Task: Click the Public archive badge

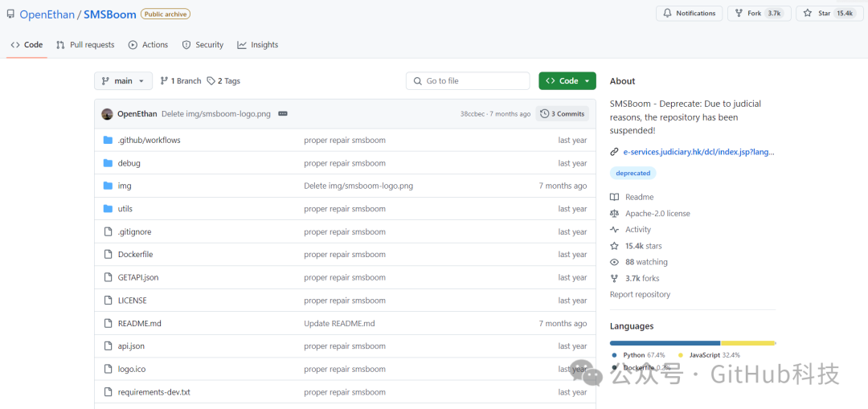Action: tap(166, 14)
